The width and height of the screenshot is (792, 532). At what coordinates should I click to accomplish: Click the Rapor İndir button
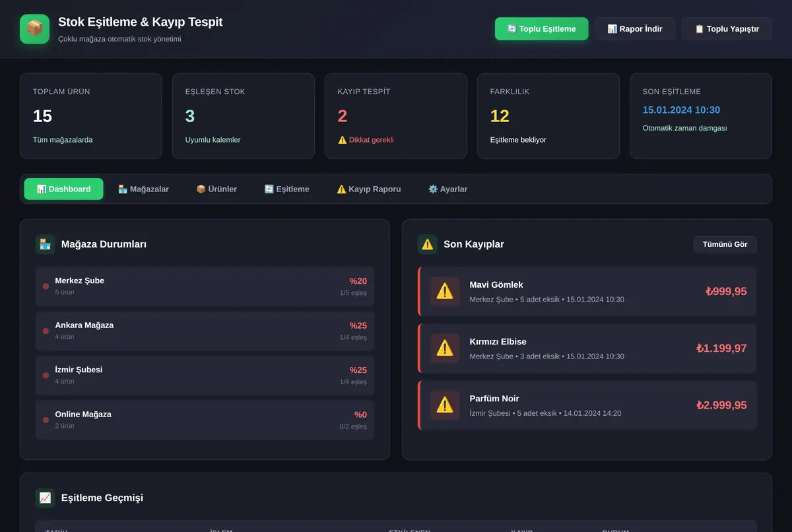tap(634, 29)
